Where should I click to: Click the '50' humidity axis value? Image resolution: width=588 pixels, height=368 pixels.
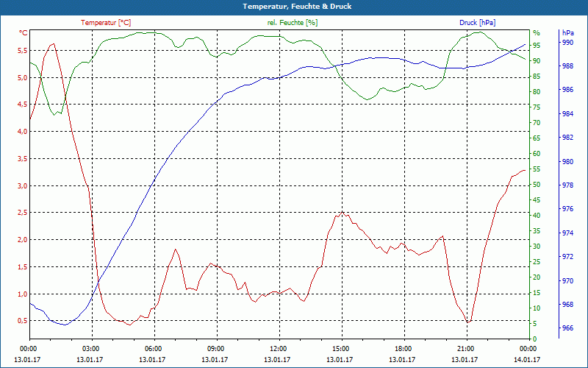[x=537, y=185]
